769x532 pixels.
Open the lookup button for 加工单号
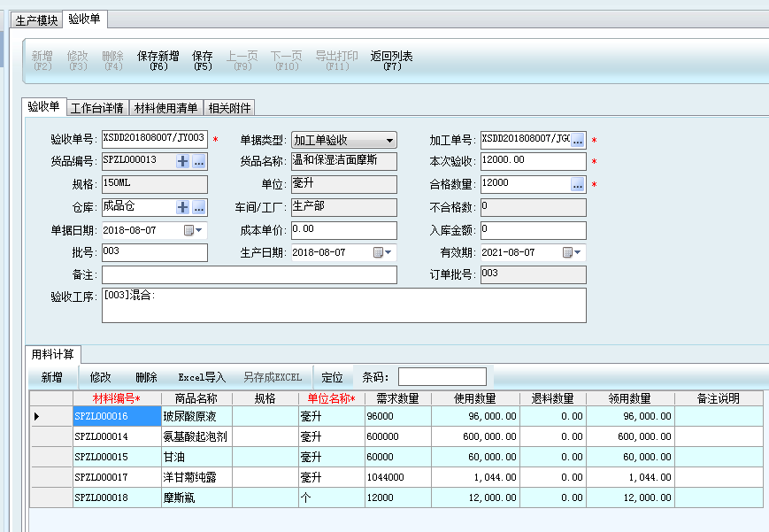pos(578,141)
